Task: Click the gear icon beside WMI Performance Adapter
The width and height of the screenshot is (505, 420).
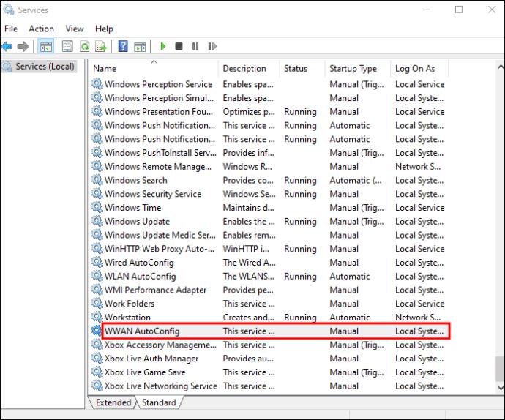Action: pos(97,290)
